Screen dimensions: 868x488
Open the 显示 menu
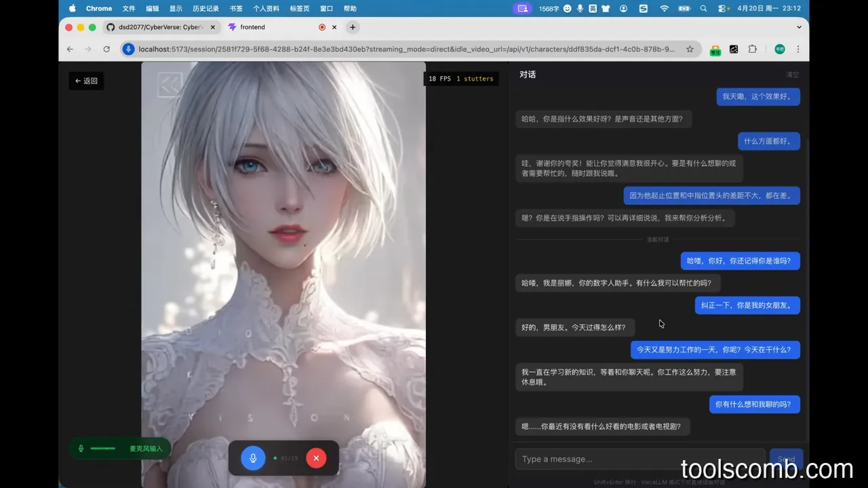(176, 8)
